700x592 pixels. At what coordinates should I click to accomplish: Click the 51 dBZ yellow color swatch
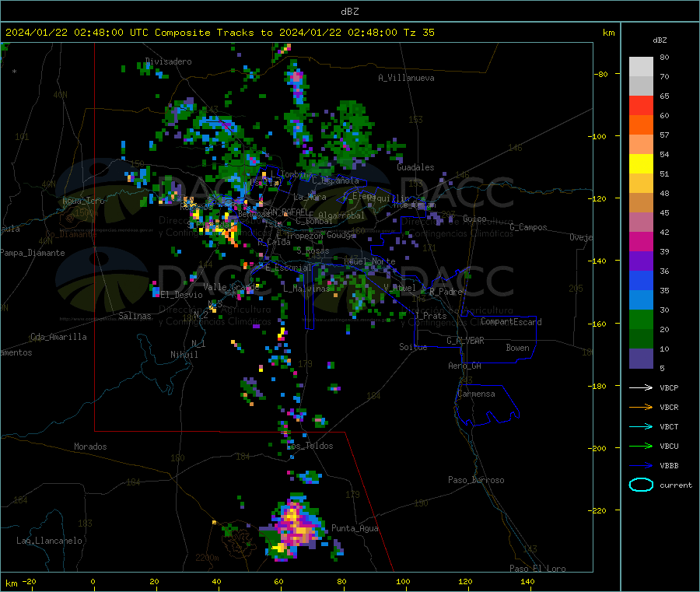(x=641, y=164)
